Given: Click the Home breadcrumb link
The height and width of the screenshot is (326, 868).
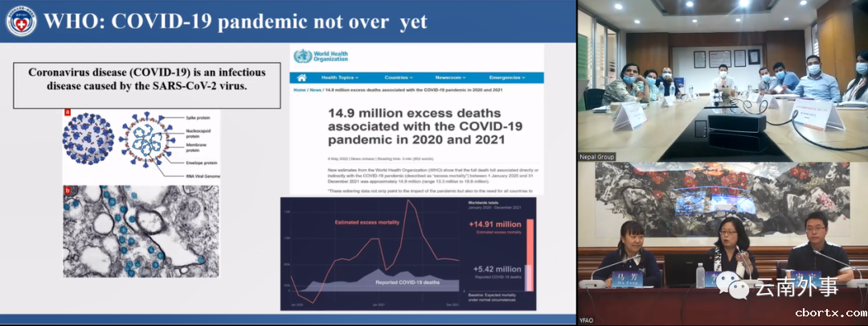Looking at the screenshot, I should pos(298,91).
